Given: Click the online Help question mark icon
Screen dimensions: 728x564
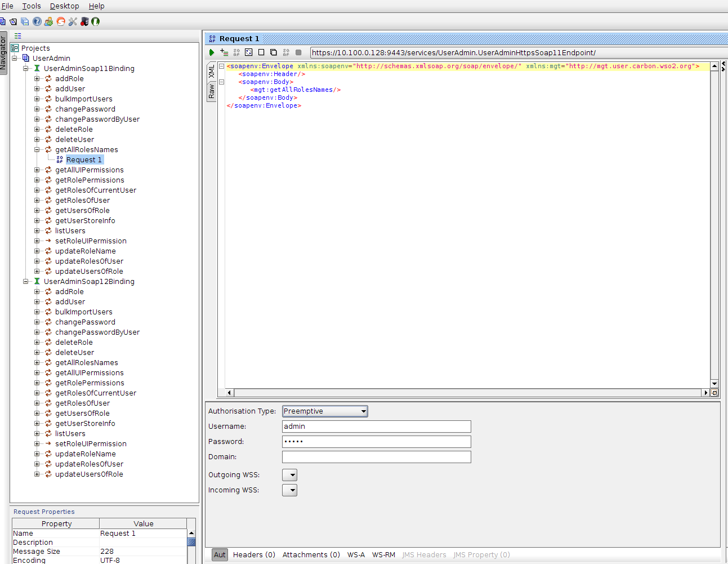Looking at the screenshot, I should click(37, 21).
